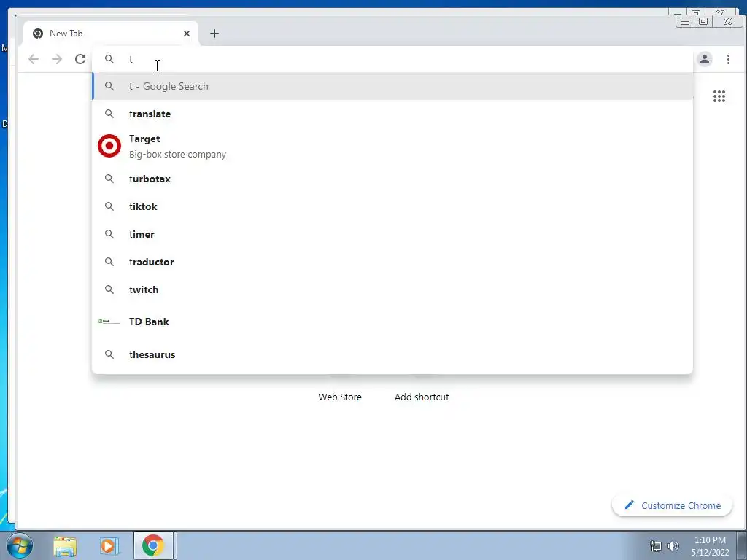Click the Chrome taskbar icon
The height and width of the screenshot is (560, 747).
(153, 545)
